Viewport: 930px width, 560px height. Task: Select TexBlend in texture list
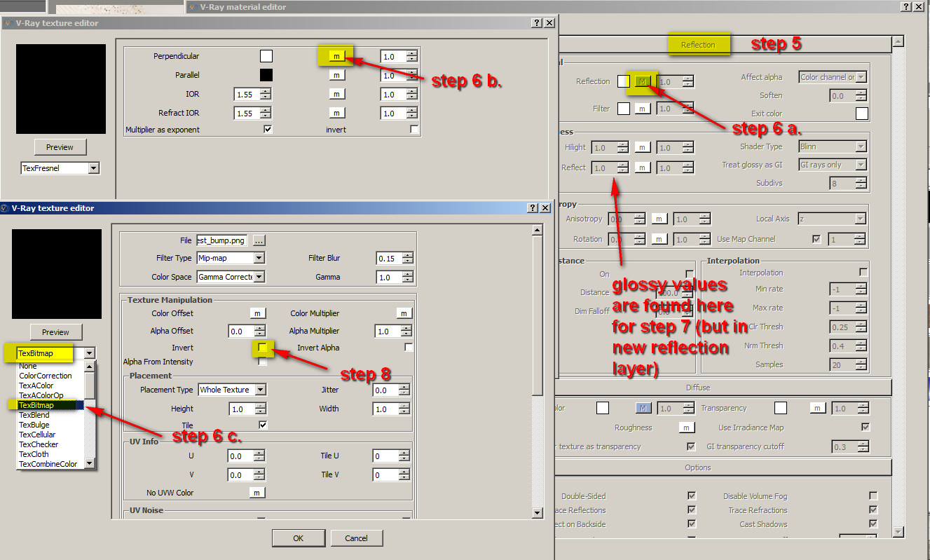[x=34, y=415]
